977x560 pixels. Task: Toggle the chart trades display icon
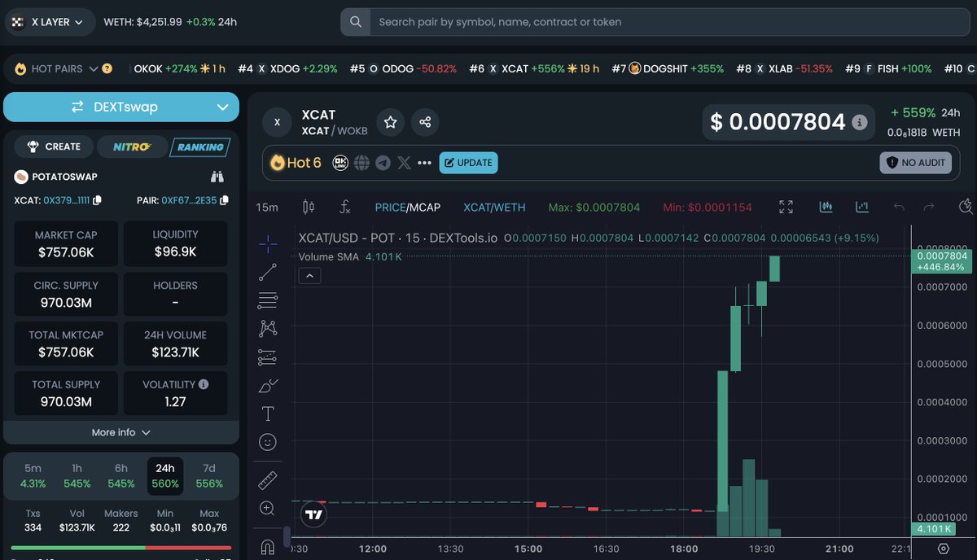[x=826, y=208]
